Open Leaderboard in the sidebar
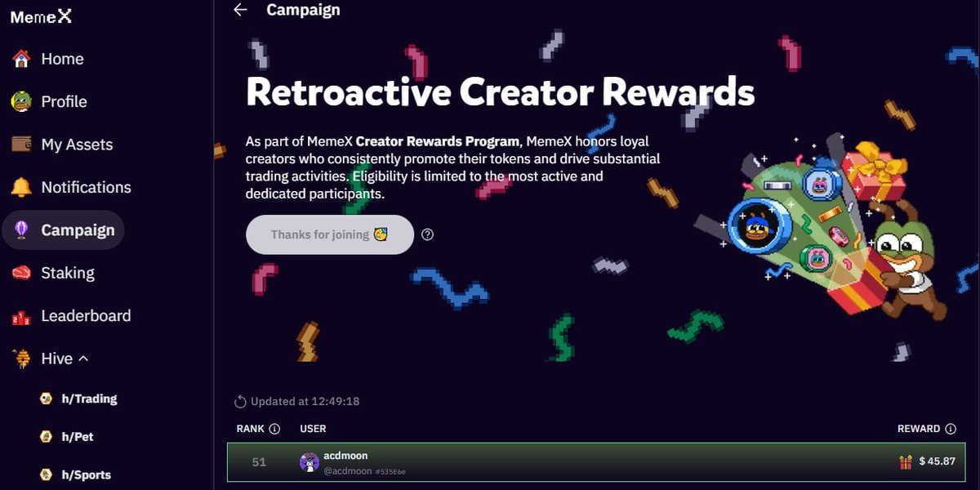The width and height of the screenshot is (980, 490). click(87, 315)
